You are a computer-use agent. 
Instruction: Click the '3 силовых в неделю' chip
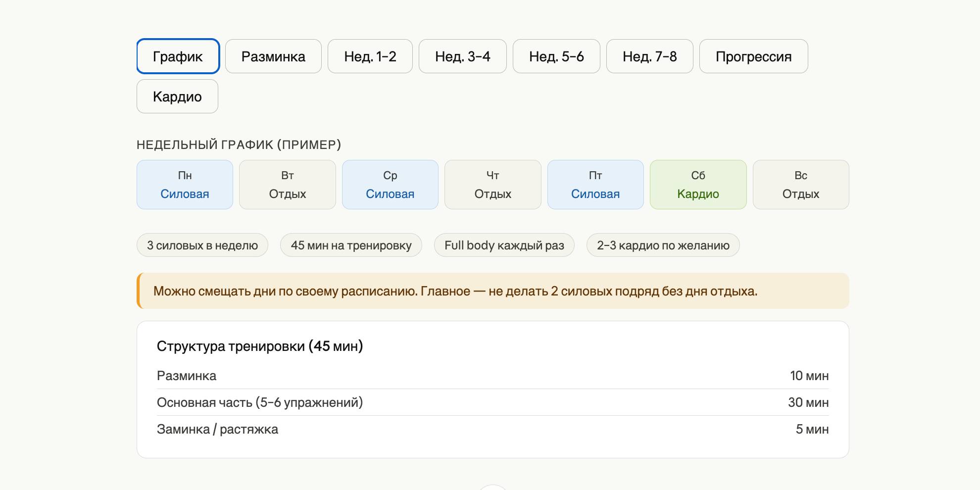pyautogui.click(x=202, y=245)
